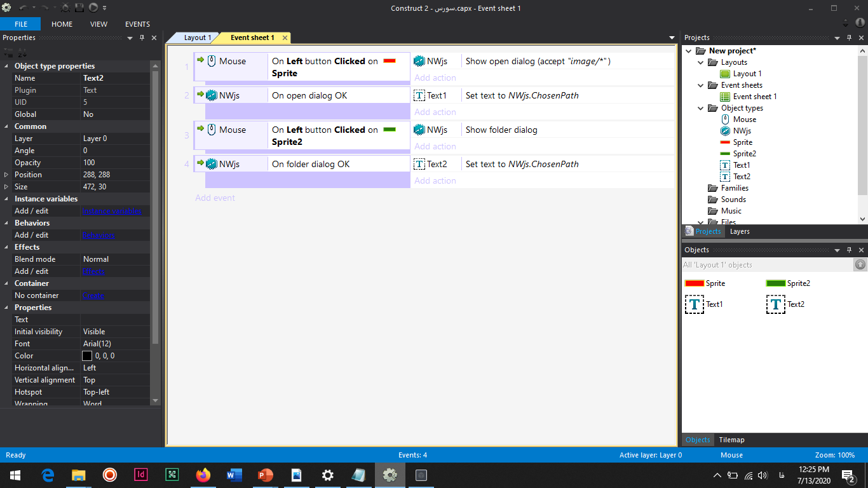Viewport: 868px width, 488px height.
Task: Open Event sheet 1 in Projects tree
Action: click(x=749, y=96)
